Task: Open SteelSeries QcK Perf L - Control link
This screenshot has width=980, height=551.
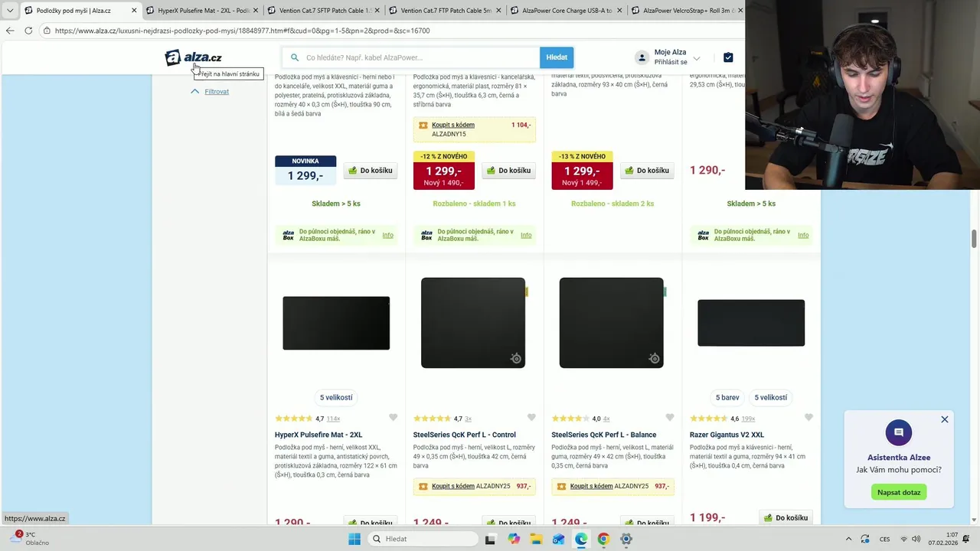Action: click(464, 435)
